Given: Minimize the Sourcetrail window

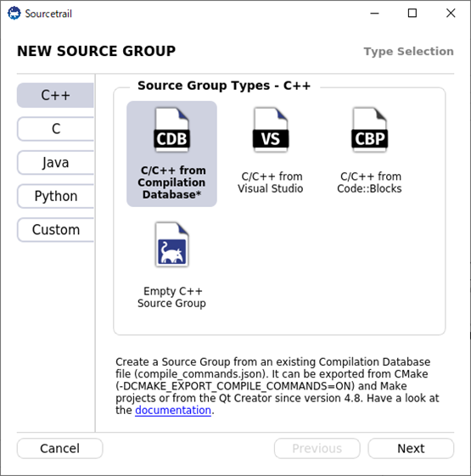Looking at the screenshot, I should tap(374, 14).
